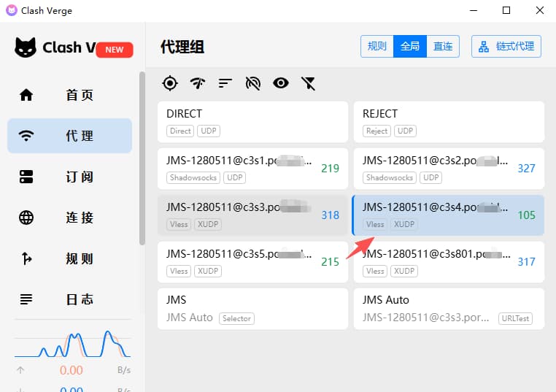The width and height of the screenshot is (556, 392).
Task: Retest the 219 delay on c3s1
Action: pyautogui.click(x=330, y=169)
